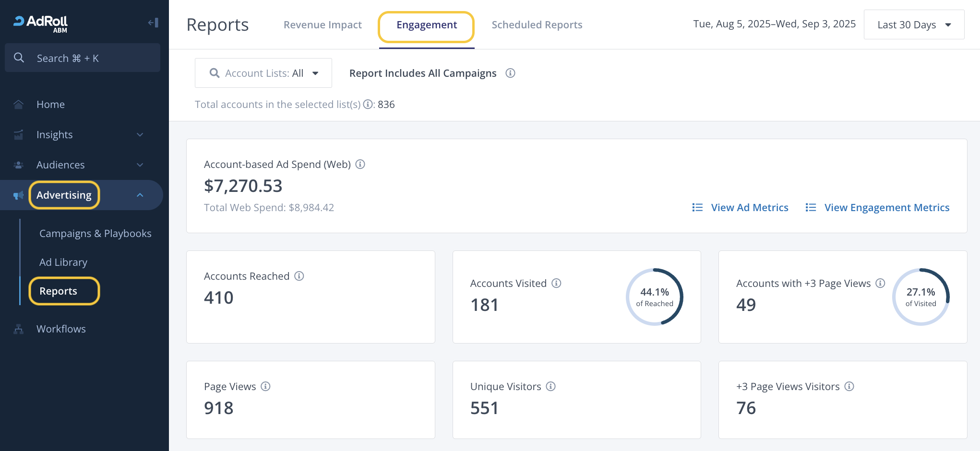Click info icon beside Accounts with +3 Page Views

(880, 283)
